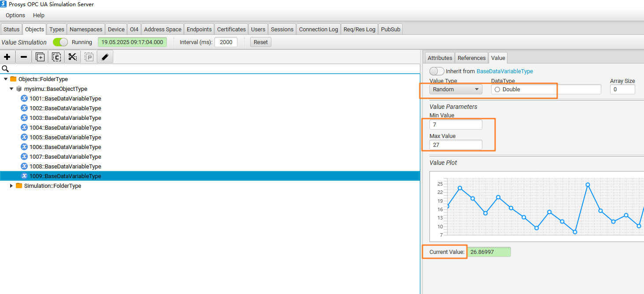
Task: Click the variable icon of node 1005
Action: point(24,137)
